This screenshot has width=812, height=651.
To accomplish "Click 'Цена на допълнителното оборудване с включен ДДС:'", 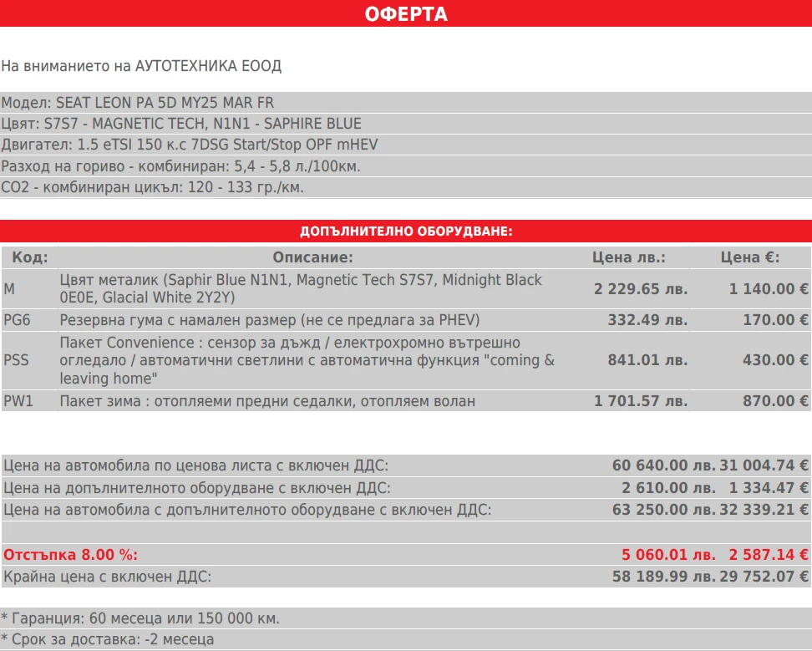I will pyautogui.click(x=197, y=488).
